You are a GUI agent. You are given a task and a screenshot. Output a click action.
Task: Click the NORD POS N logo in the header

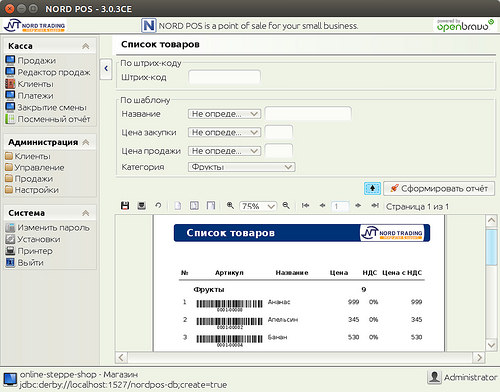coord(149,25)
